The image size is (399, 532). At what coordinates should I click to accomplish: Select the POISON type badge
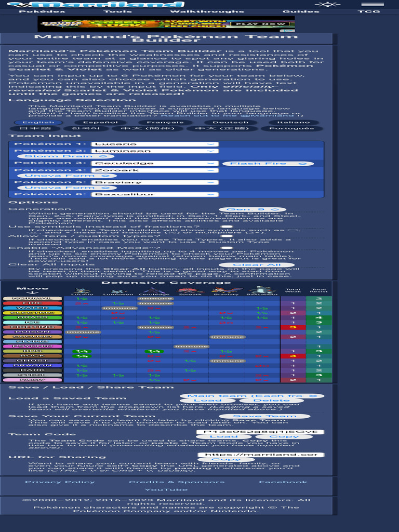coord(33,332)
